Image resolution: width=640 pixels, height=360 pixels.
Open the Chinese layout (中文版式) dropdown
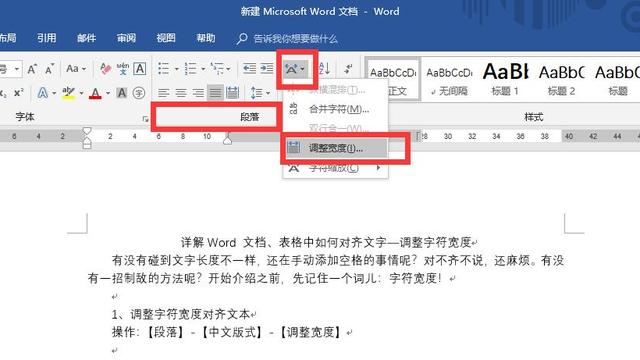[295, 69]
